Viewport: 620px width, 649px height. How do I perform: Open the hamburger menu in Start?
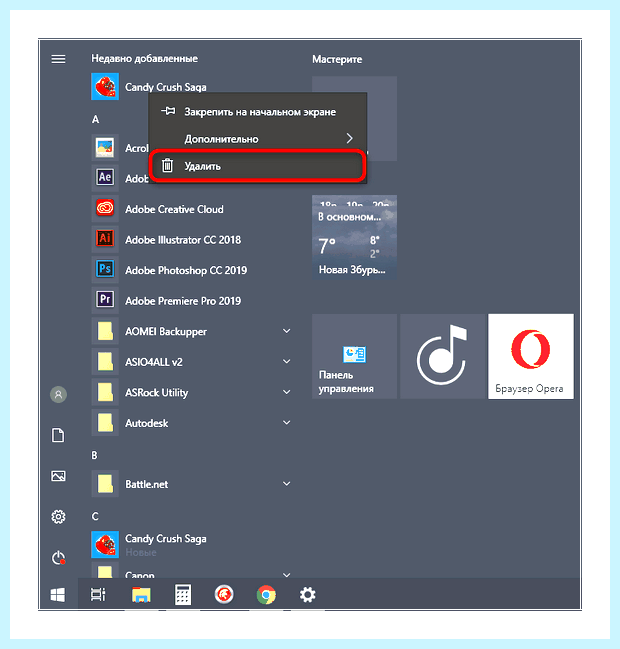tap(58, 59)
